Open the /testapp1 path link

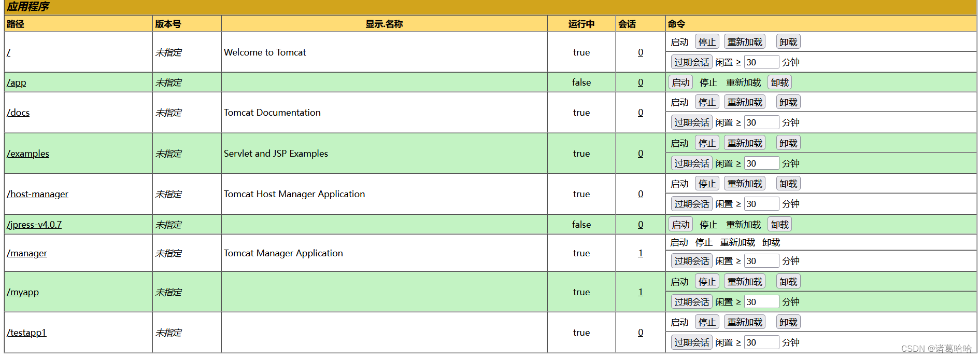(x=26, y=333)
